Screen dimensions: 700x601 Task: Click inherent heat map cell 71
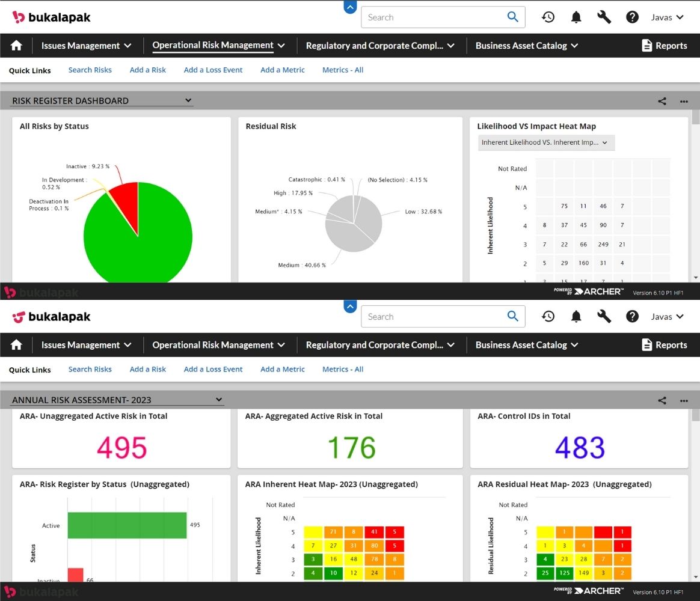coord(334,532)
